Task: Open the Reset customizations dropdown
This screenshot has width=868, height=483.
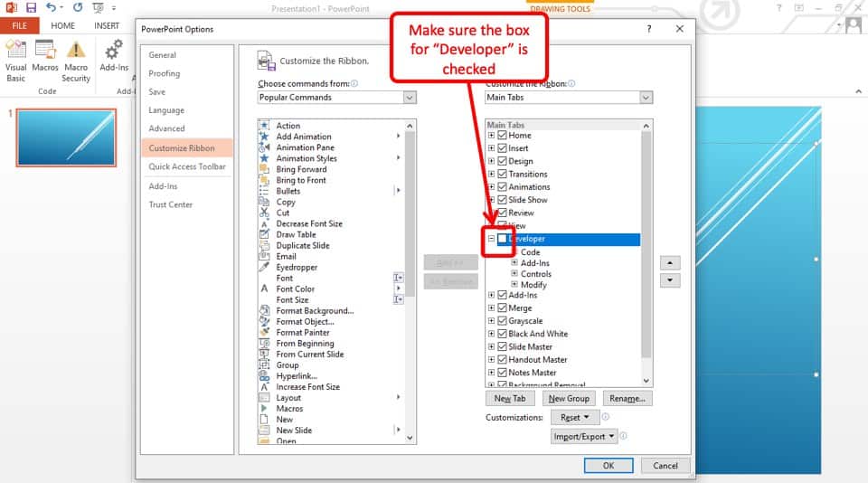Action: tap(575, 418)
